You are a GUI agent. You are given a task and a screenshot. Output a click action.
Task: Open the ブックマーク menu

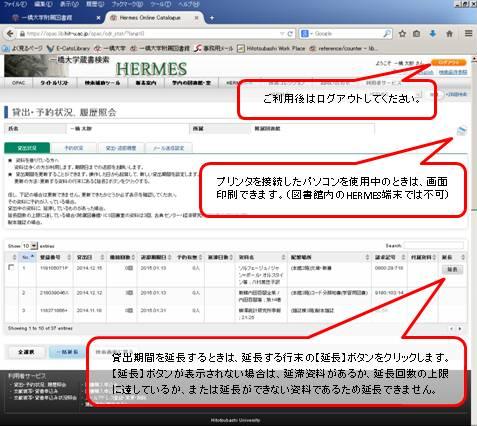(127, 4)
